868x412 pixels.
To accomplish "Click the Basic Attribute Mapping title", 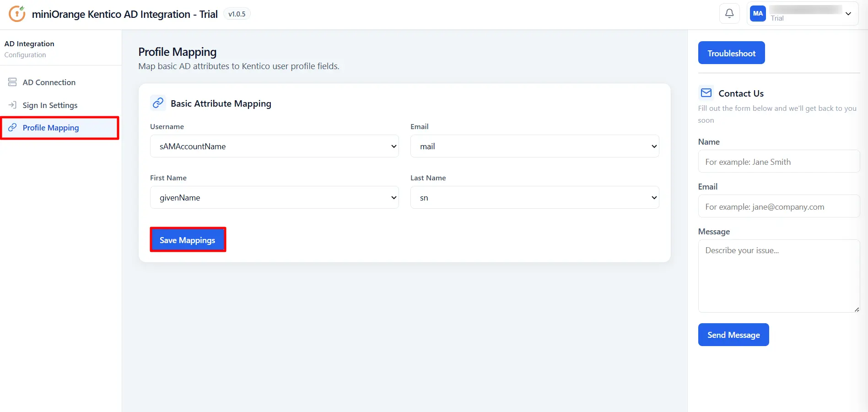I will [221, 103].
